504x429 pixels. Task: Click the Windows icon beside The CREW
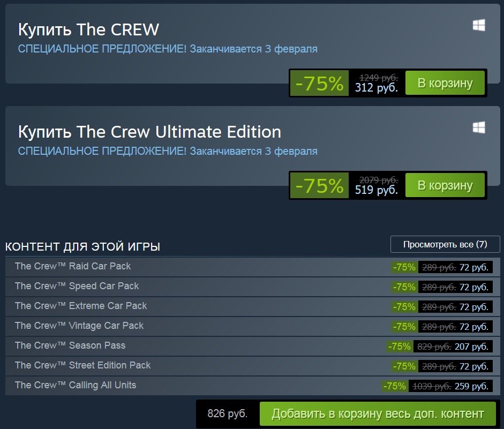[478, 25]
